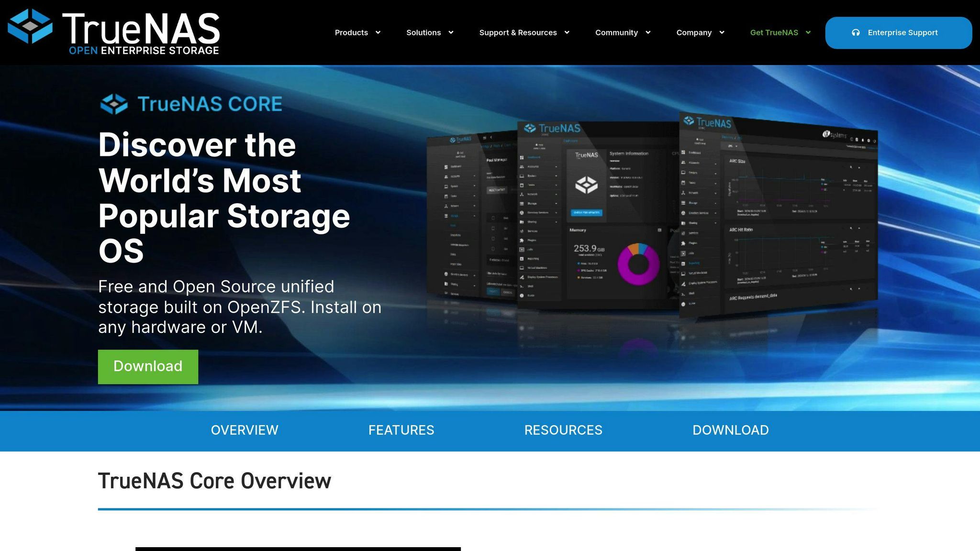Expand the Support & Resources chevron
Screen dimensions: 980x551
point(567,33)
